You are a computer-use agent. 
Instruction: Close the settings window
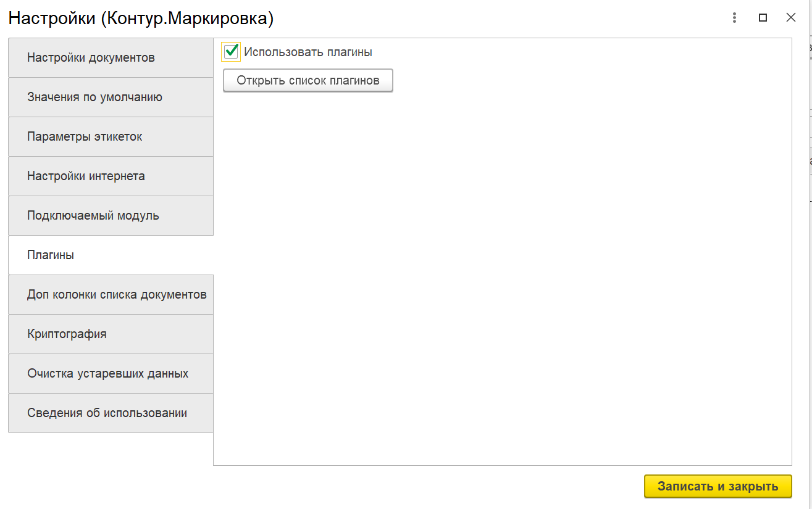[790, 18]
